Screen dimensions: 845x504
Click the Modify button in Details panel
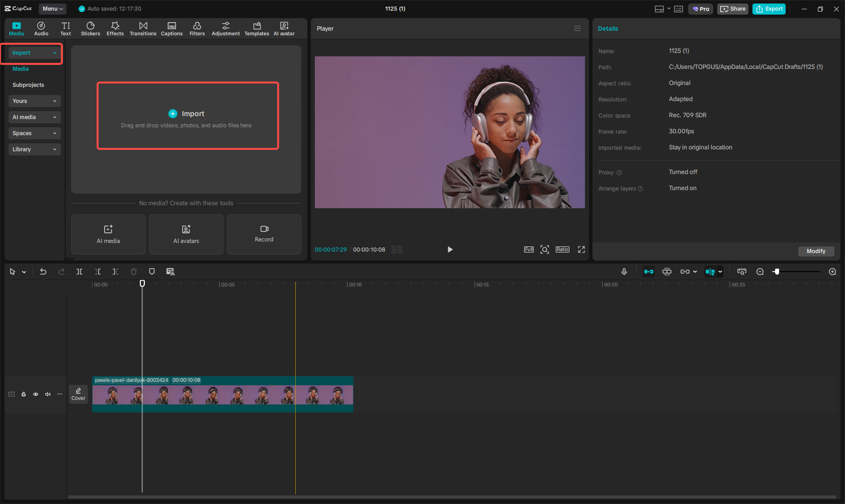[x=816, y=251]
